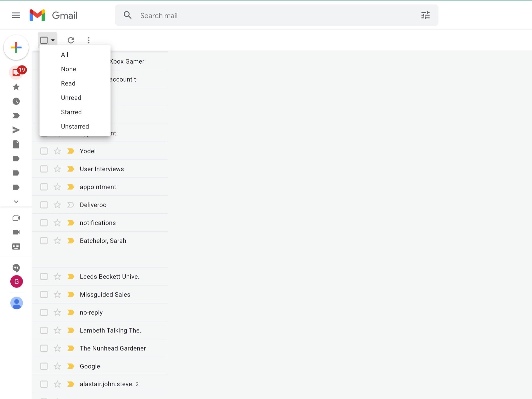Open email from Lambeth Talking The.

pos(100,331)
